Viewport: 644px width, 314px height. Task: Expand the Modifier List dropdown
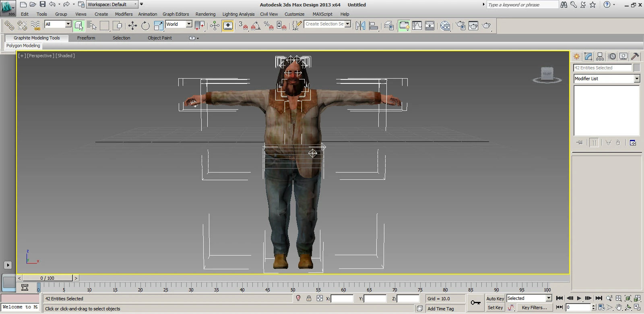pos(636,79)
